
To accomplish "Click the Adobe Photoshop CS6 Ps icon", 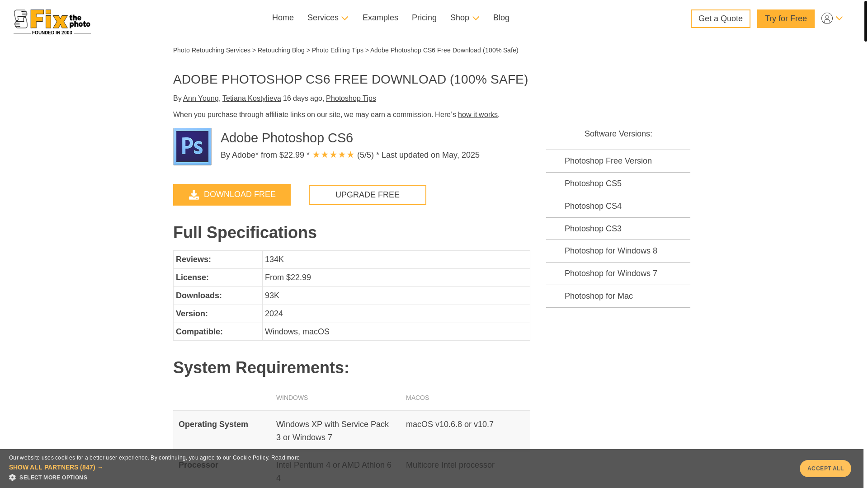I will 192,146.
